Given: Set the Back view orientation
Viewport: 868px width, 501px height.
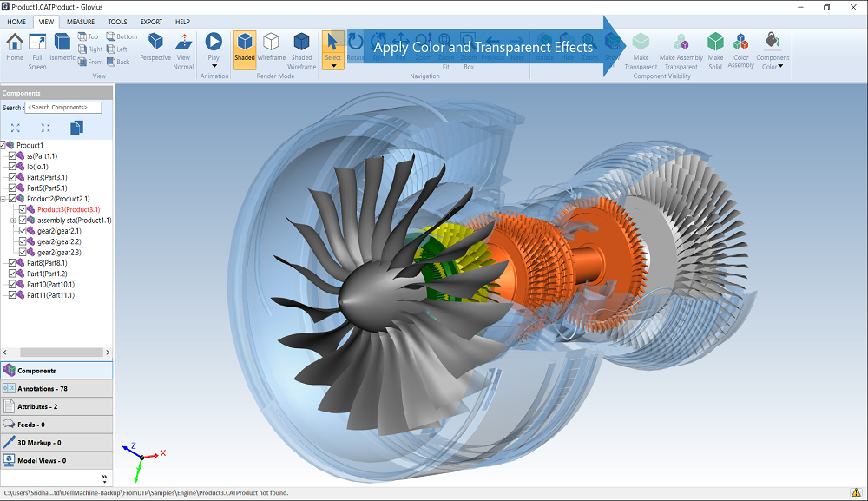Looking at the screenshot, I should 118,62.
